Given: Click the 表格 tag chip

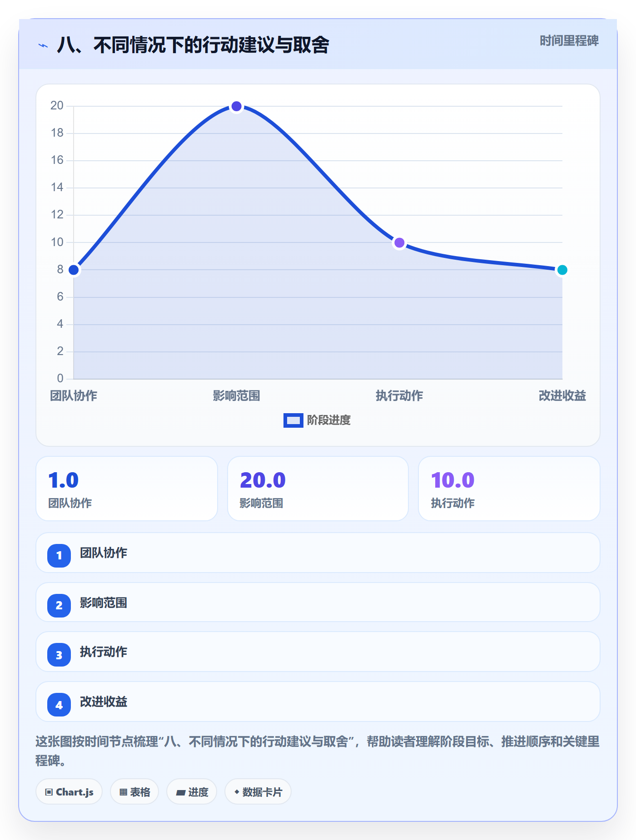Looking at the screenshot, I should tap(134, 792).
